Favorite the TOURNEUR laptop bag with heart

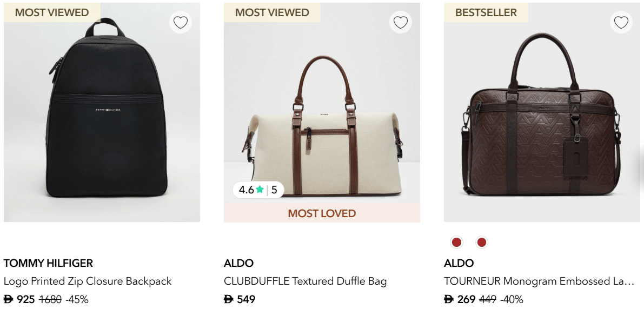pos(621,23)
